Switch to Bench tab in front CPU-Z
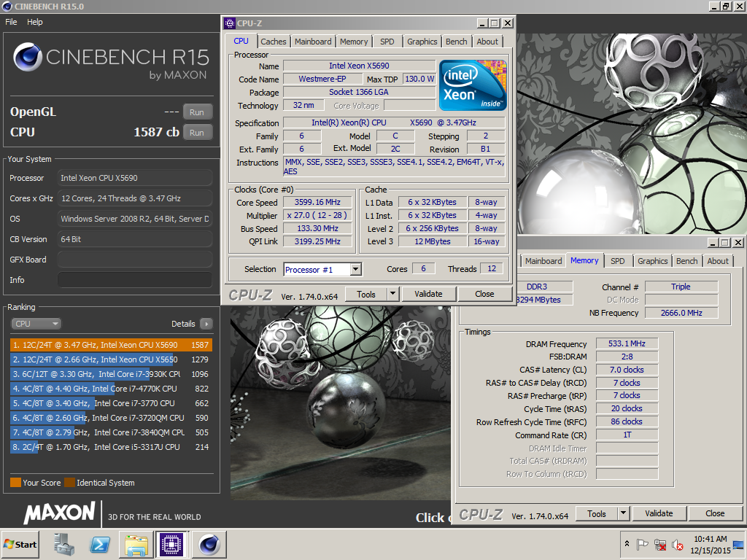 tap(457, 42)
